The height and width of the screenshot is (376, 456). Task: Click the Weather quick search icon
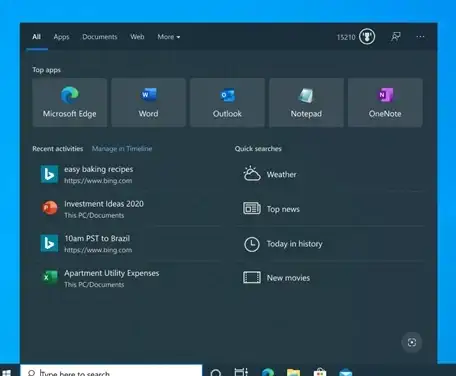(x=252, y=174)
